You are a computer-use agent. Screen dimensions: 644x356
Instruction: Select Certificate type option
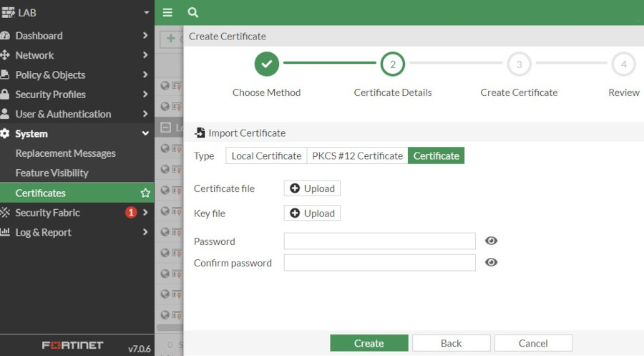point(436,156)
